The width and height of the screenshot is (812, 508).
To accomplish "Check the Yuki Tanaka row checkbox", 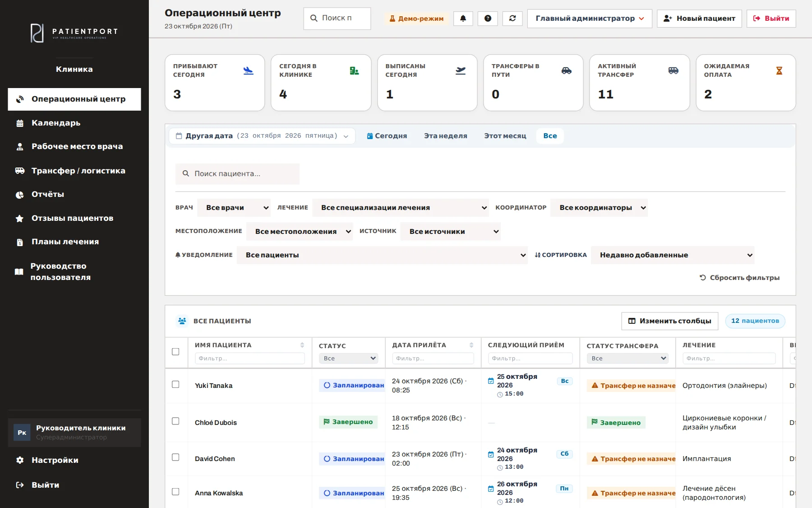I will click(175, 384).
